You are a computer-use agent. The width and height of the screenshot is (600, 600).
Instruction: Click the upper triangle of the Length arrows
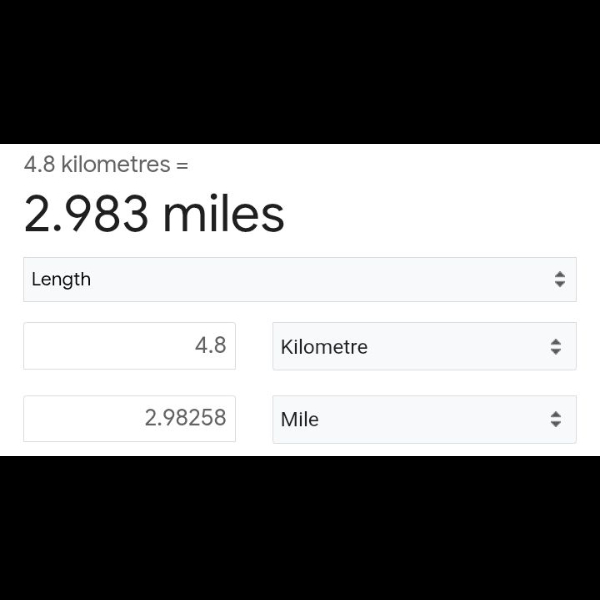click(559, 275)
